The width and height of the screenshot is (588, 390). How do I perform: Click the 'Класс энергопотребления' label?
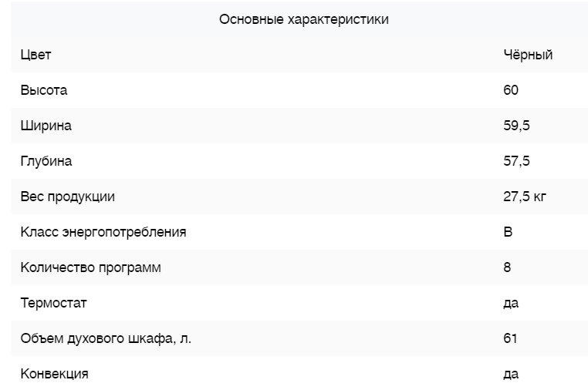103,232
